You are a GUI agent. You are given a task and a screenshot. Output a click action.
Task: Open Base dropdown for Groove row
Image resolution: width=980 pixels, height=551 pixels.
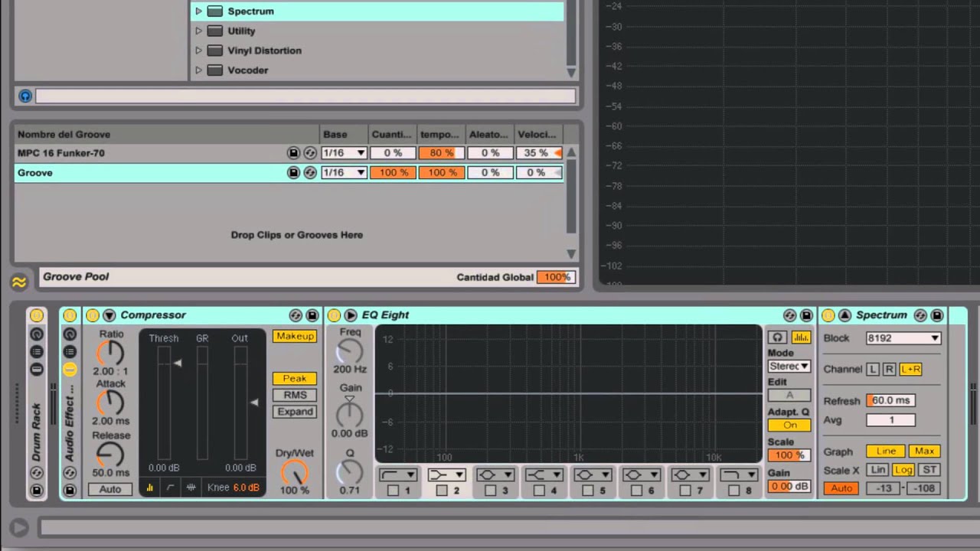pos(344,173)
